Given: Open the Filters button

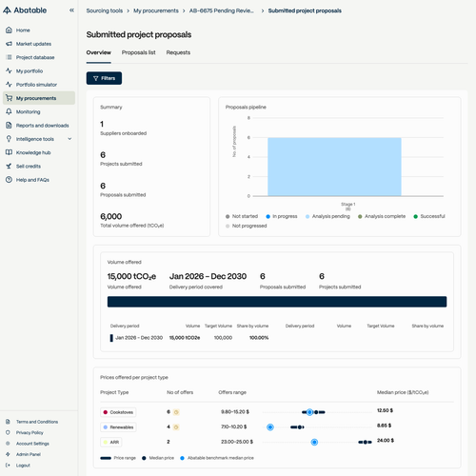Looking at the screenshot, I should click(x=104, y=78).
